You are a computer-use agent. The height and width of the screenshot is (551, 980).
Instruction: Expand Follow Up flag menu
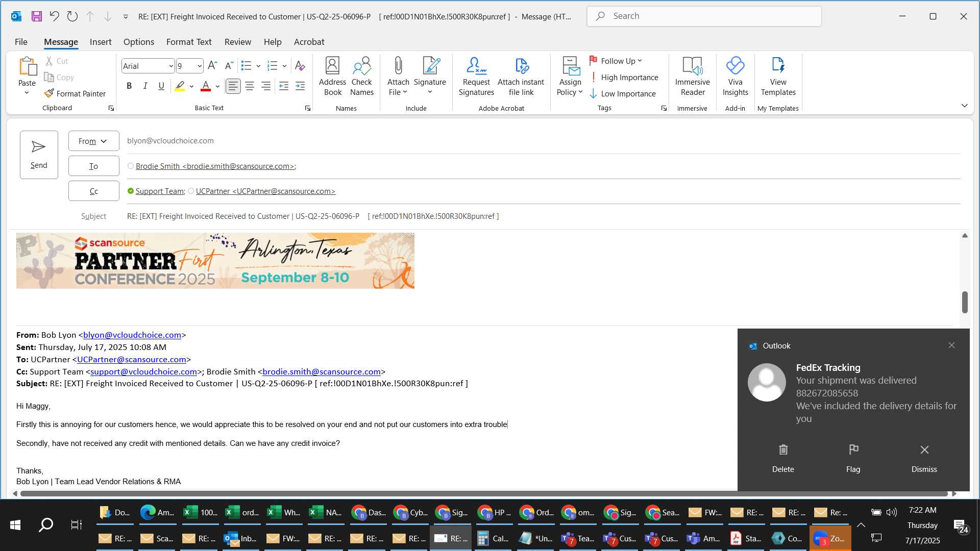616,61
